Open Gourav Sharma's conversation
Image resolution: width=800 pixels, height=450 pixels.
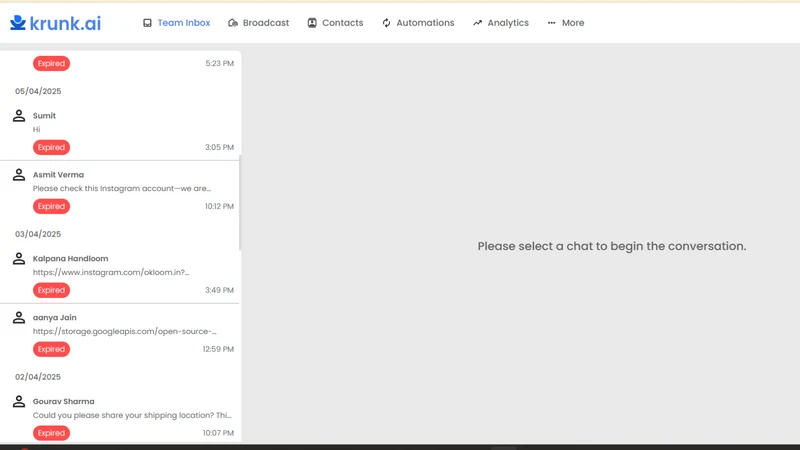click(119, 417)
